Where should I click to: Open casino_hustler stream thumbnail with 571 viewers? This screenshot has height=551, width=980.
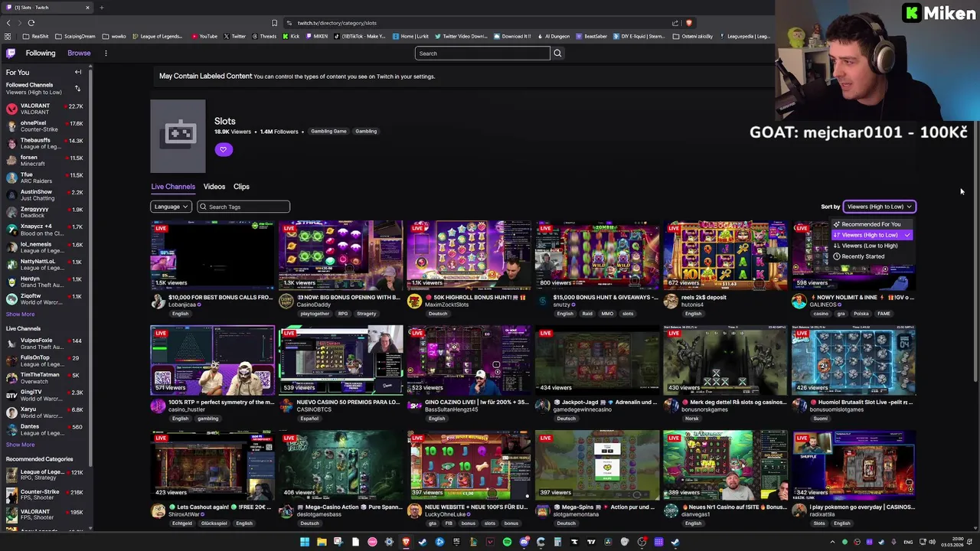pyautogui.click(x=212, y=360)
